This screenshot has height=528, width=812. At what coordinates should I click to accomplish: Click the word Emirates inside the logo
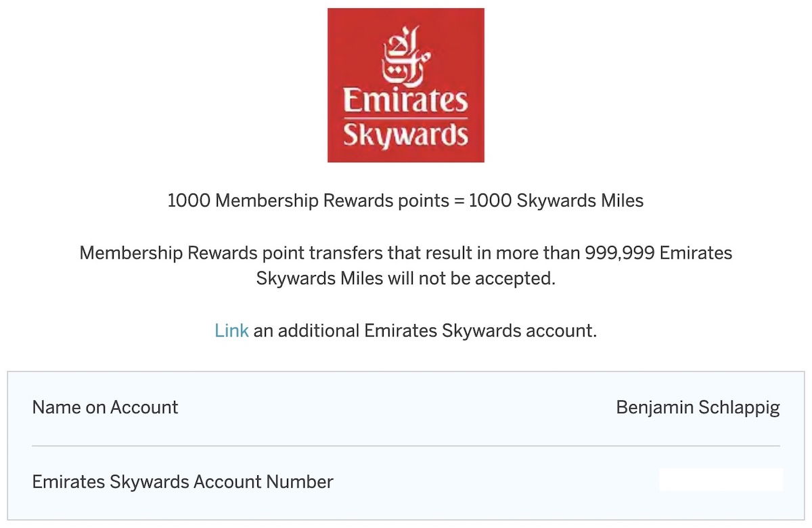click(405, 100)
